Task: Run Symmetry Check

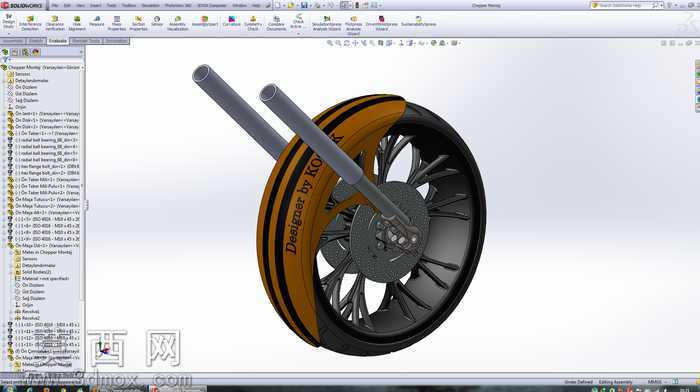Action: 253,23
